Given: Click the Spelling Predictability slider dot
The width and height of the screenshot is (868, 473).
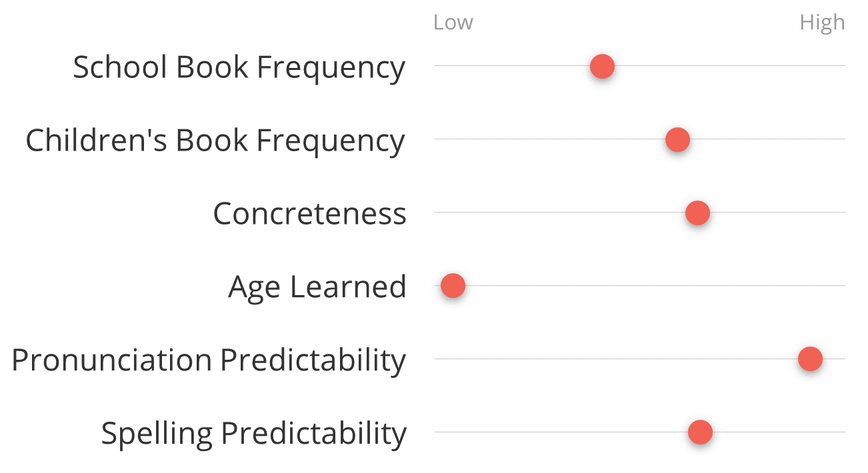Looking at the screenshot, I should tap(700, 432).
